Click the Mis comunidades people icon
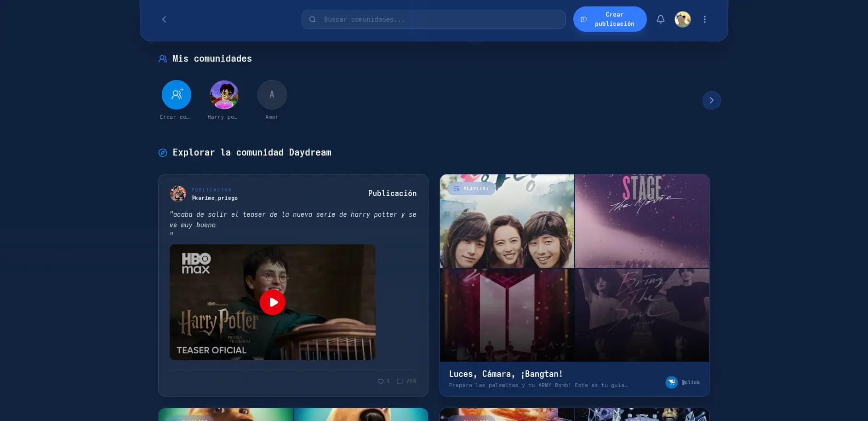Screen dimensions: 868x421 (163, 59)
